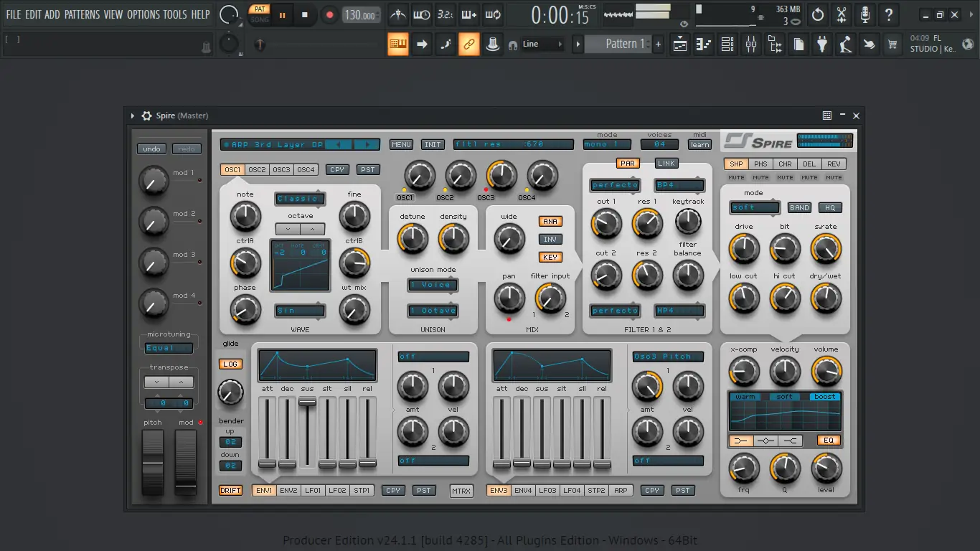
Task: Open the microtuning Equal dropdown
Action: [x=168, y=347]
